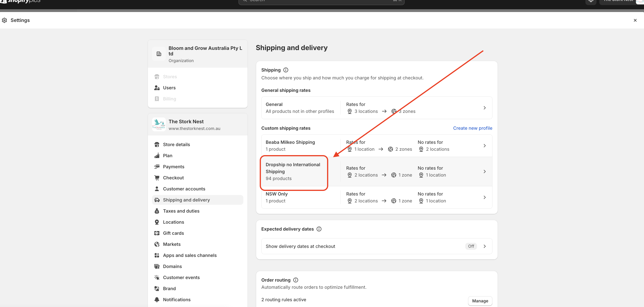Close the Settings panel with X
This screenshot has width=644, height=307.
635,20
